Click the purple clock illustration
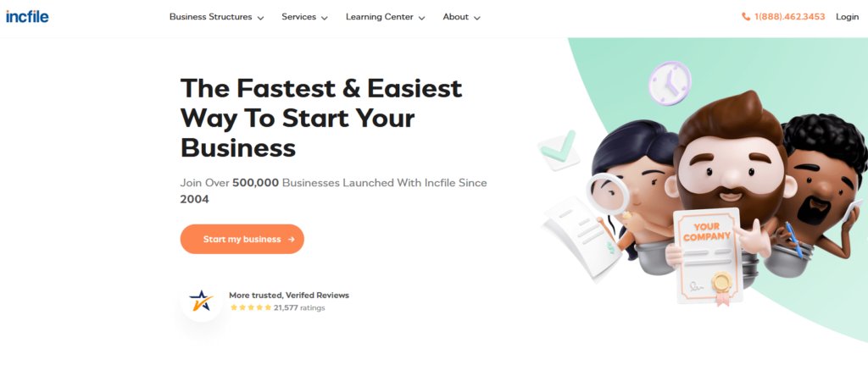 coord(670,83)
